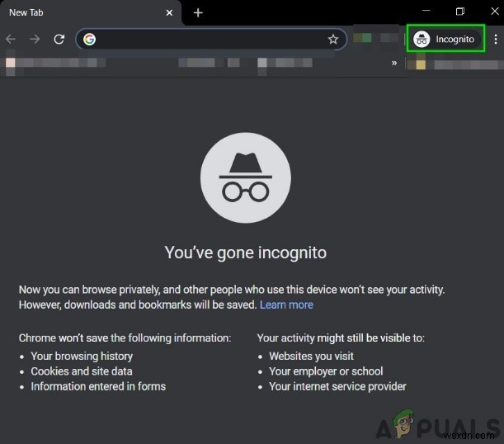
Task: Click the back navigation arrow
Action: [11, 39]
